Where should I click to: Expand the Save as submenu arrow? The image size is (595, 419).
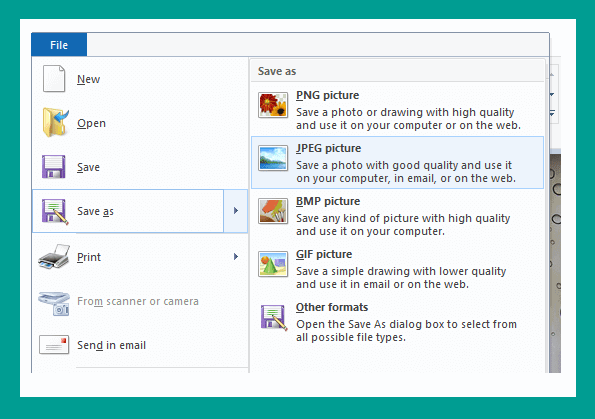pos(236,211)
